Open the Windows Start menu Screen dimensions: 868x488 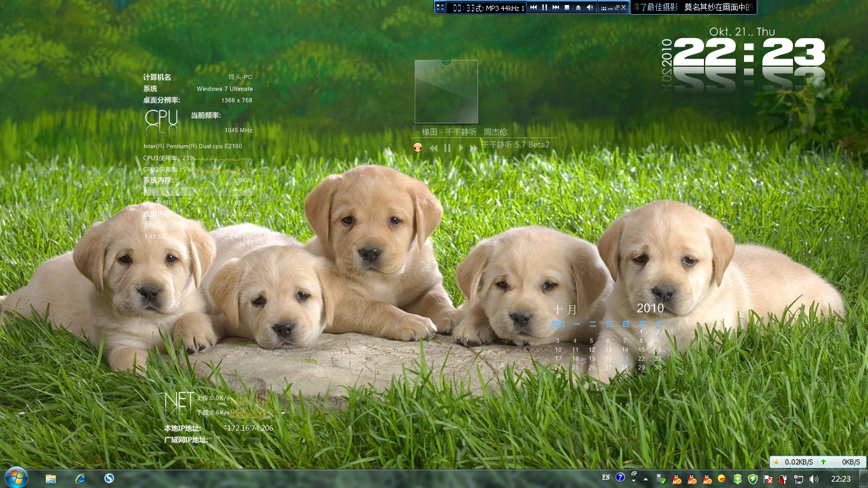(x=16, y=478)
